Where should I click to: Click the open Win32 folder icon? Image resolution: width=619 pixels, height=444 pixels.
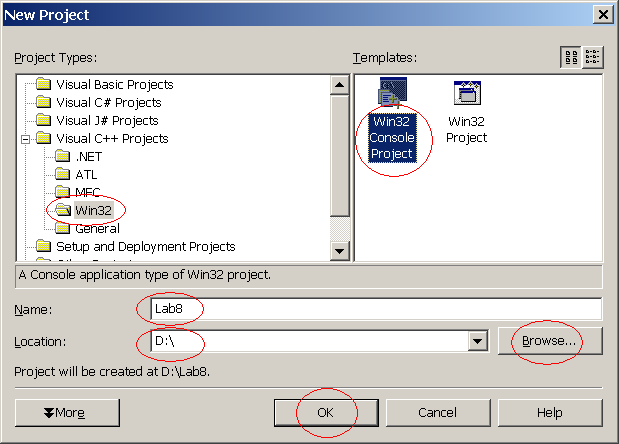[x=63, y=210]
